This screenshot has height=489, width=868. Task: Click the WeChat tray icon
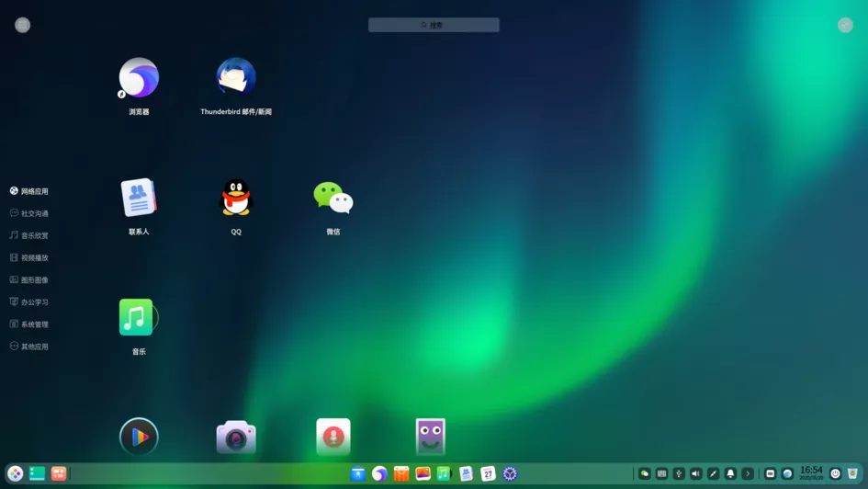click(645, 473)
